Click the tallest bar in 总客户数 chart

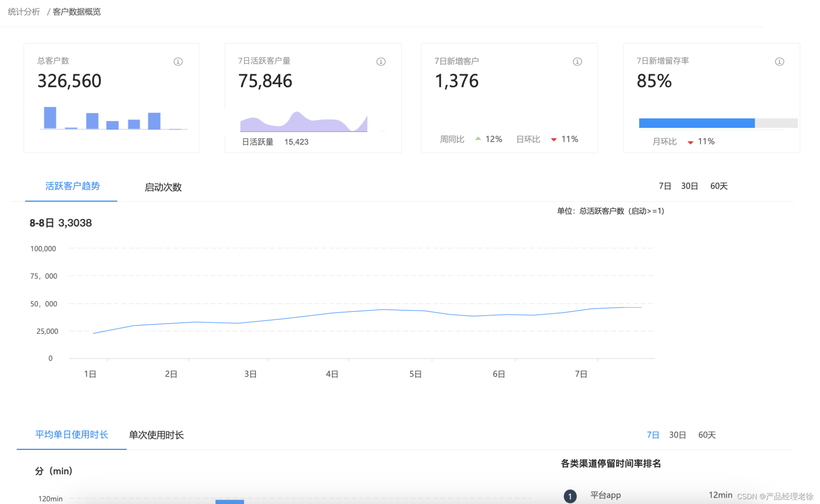(50, 118)
